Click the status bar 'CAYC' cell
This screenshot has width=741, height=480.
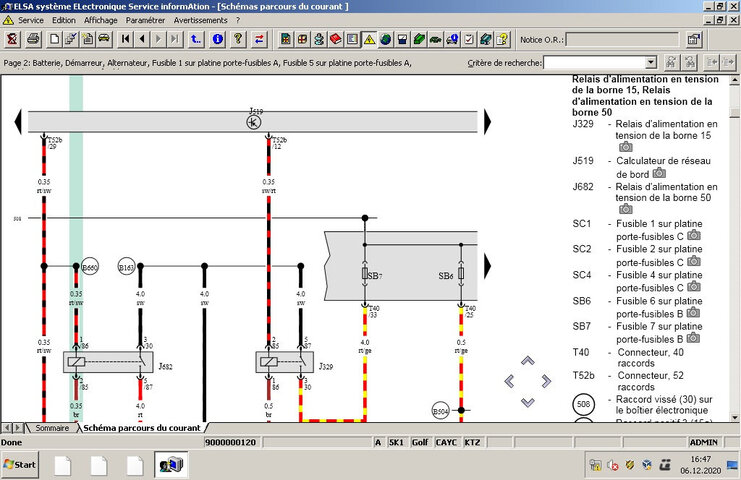click(x=446, y=442)
